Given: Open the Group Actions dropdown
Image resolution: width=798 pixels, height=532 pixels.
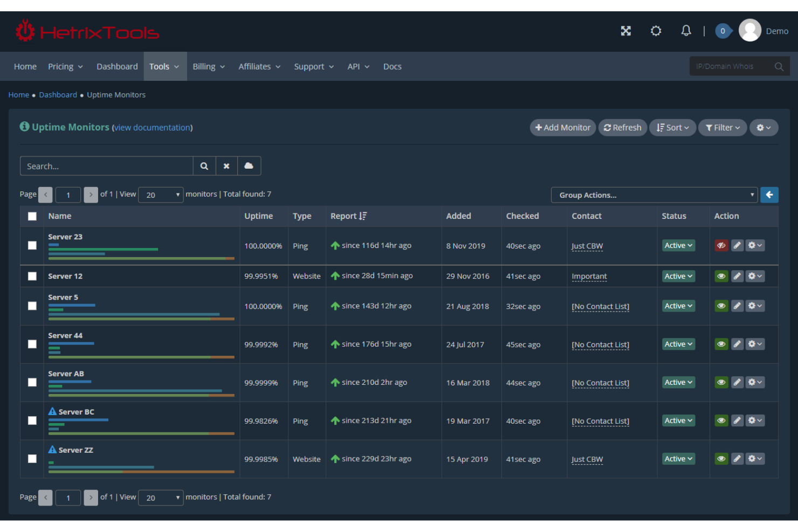Looking at the screenshot, I should point(654,195).
